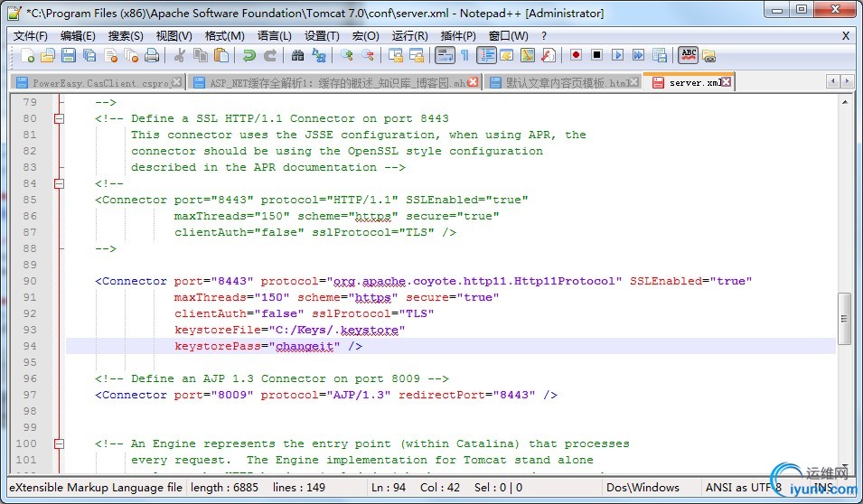The height and width of the screenshot is (504, 863).
Task: Close the ASP_NET缓存全解析1 tab
Action: click(473, 82)
